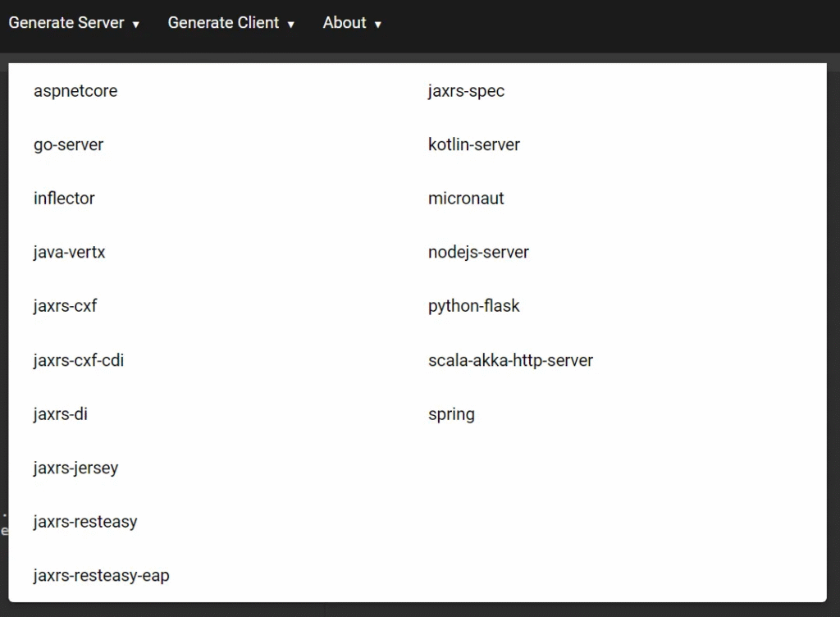Choose python-flask server option
This screenshot has height=617, width=840.
click(x=473, y=306)
